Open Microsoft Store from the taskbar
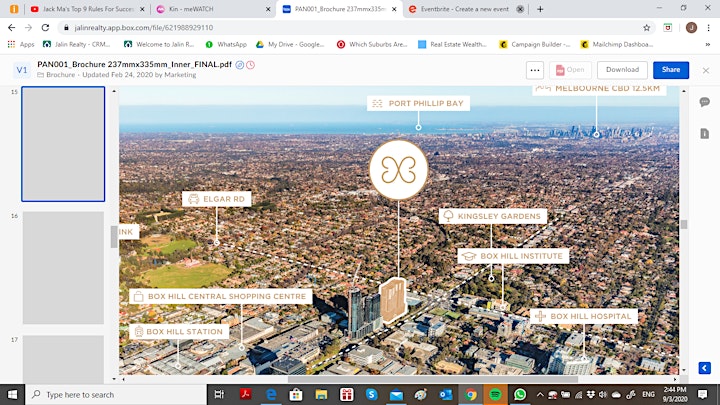 tap(296, 394)
